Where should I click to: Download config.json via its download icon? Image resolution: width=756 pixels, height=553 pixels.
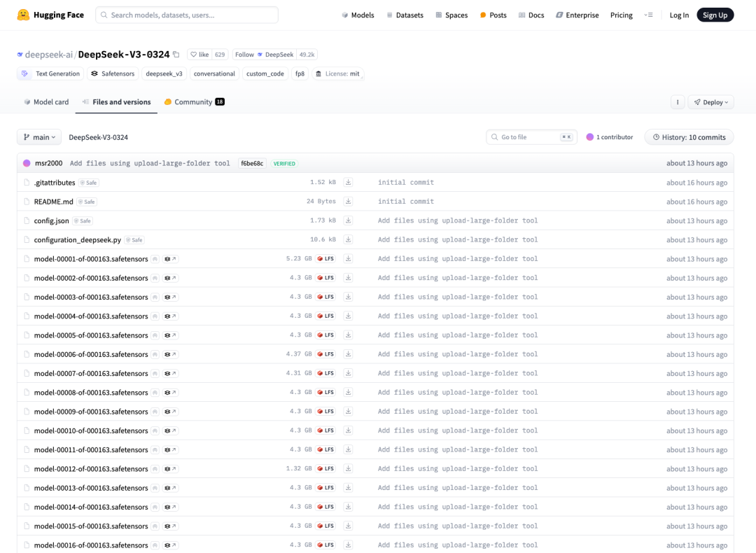click(x=348, y=220)
